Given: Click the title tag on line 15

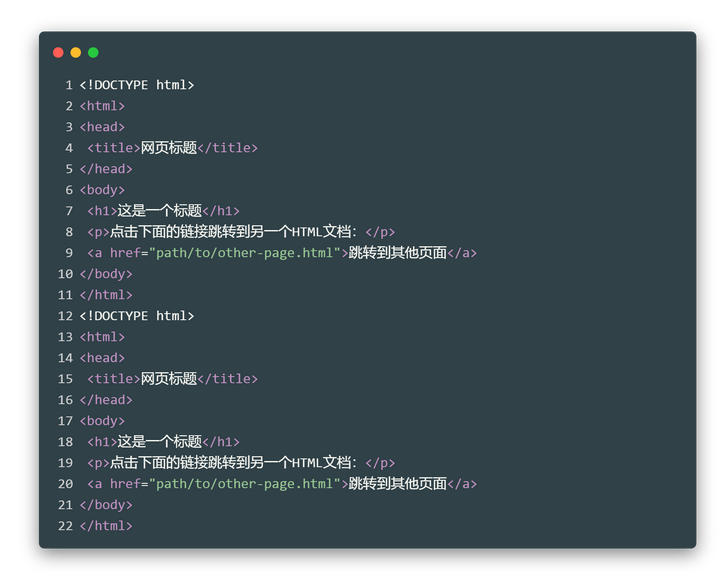Looking at the screenshot, I should coord(113,379).
